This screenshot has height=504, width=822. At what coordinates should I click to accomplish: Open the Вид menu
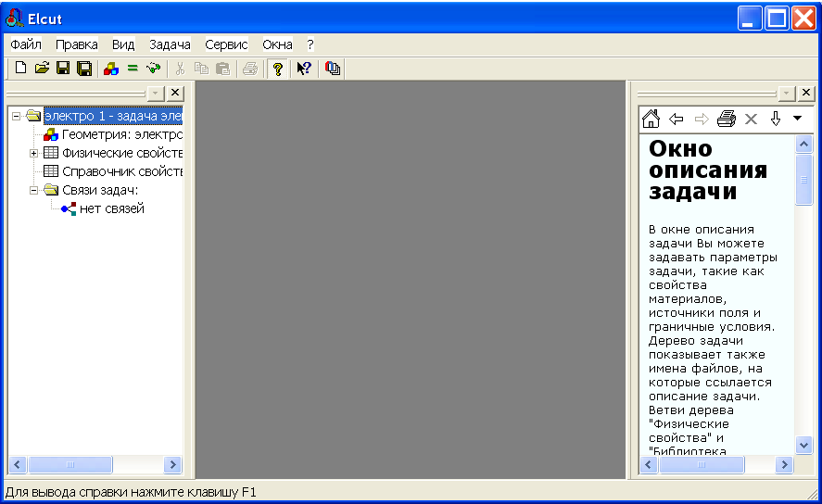[123, 44]
